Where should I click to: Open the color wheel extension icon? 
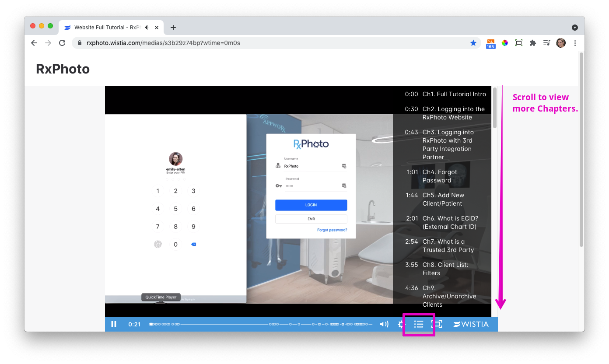[504, 43]
